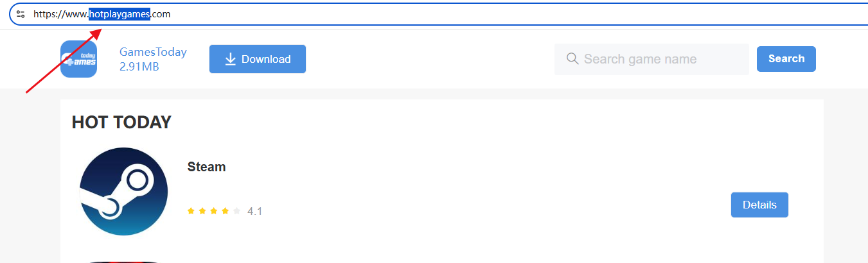Click the gray fifth star of Steam rating

point(237,211)
